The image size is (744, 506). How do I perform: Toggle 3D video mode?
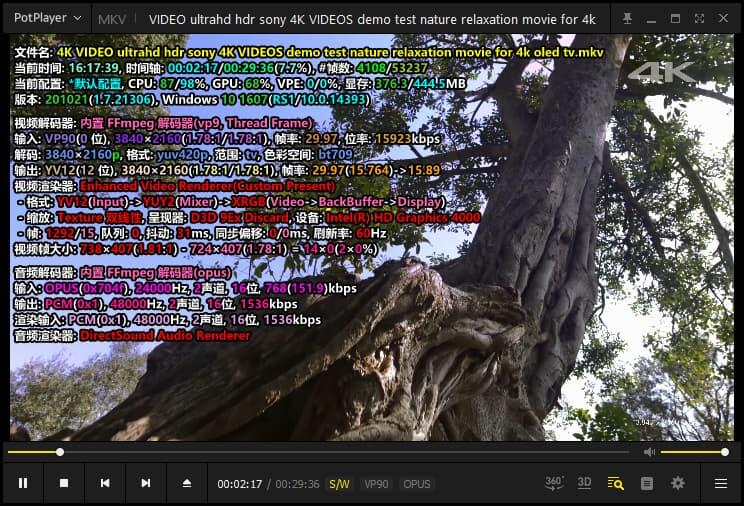[585, 483]
